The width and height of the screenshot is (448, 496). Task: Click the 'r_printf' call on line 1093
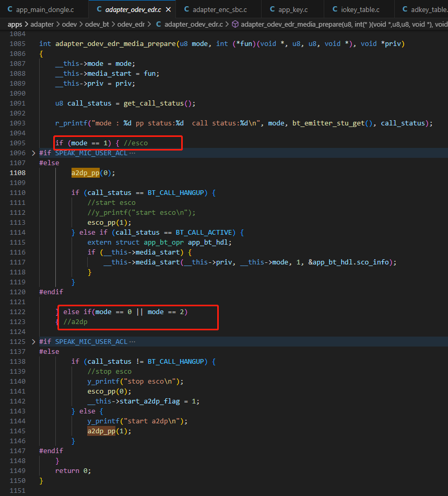(71, 123)
